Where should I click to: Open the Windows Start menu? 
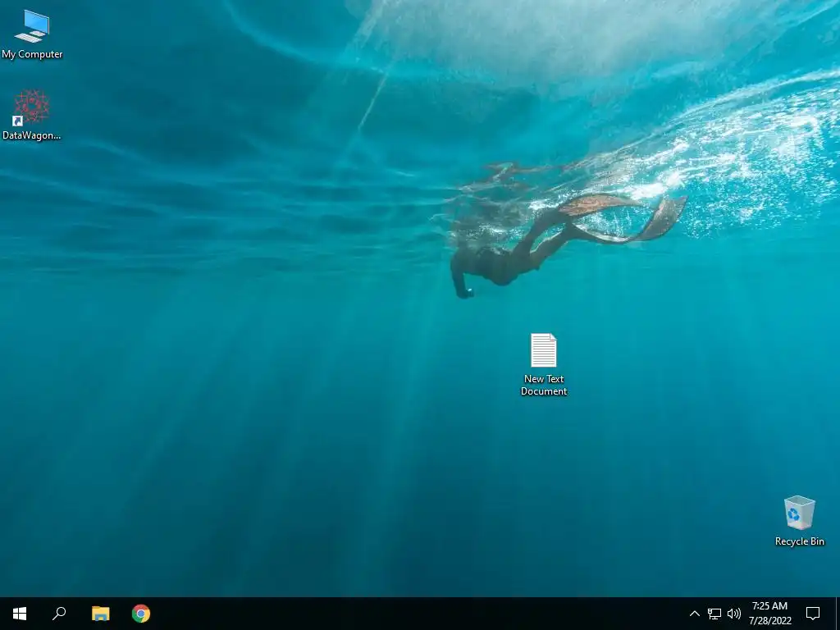pyautogui.click(x=20, y=614)
